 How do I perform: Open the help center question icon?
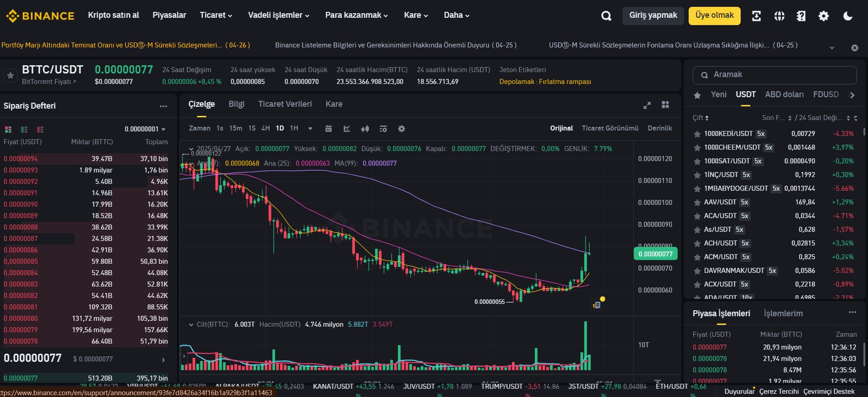801,16
